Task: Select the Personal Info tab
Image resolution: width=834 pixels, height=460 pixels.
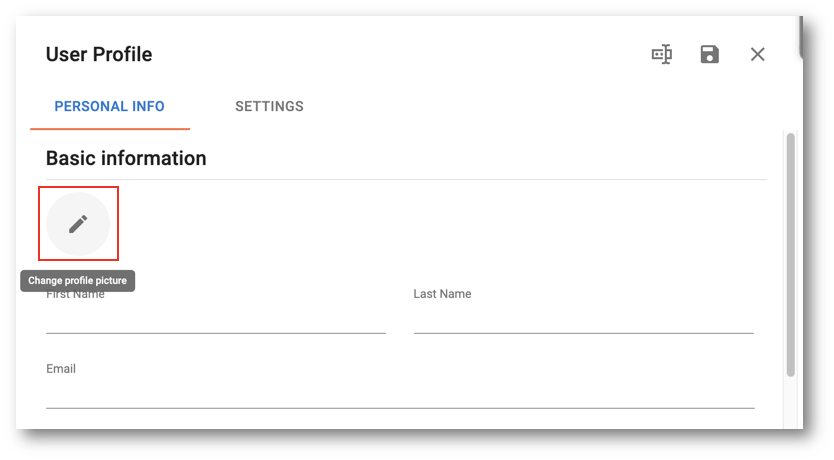Action: coord(110,106)
